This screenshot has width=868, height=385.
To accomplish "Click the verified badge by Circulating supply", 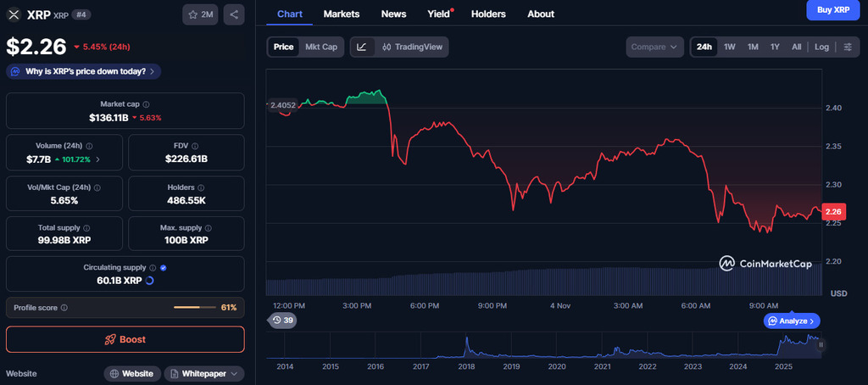I will (164, 267).
